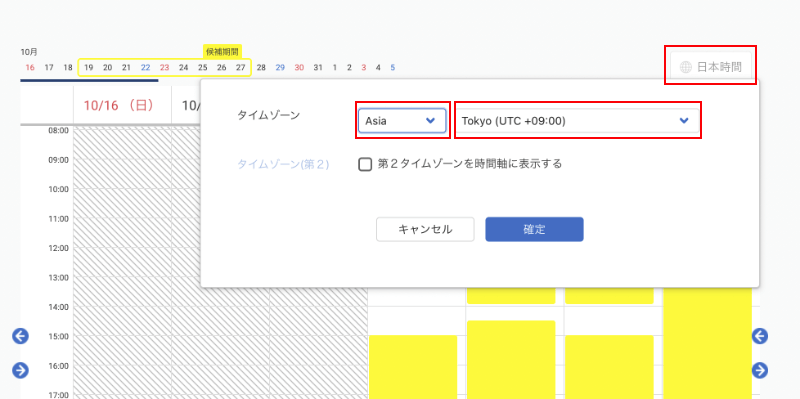The height and width of the screenshot is (399, 800).
Task: Click the right arrow icon on right edge
Action: coord(760,370)
